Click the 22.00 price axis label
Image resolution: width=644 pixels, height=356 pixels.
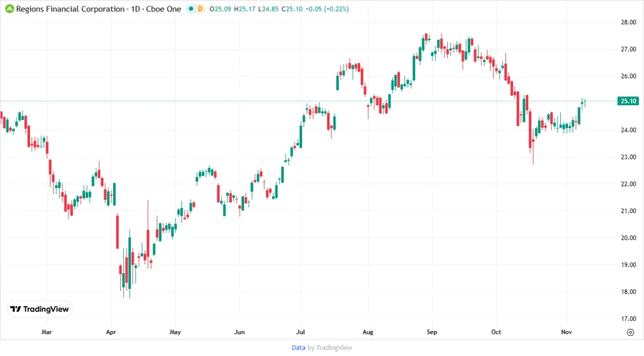[628, 184]
